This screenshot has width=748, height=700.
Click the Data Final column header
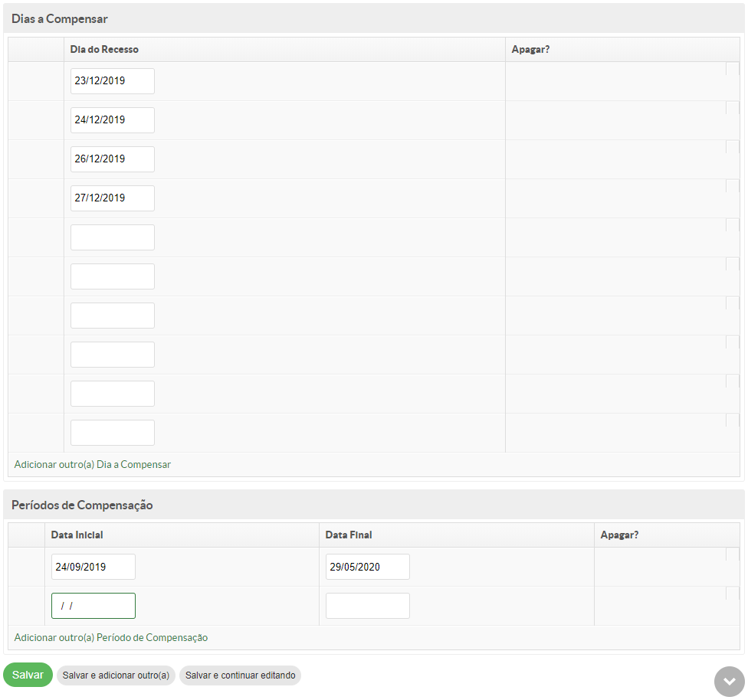[349, 535]
